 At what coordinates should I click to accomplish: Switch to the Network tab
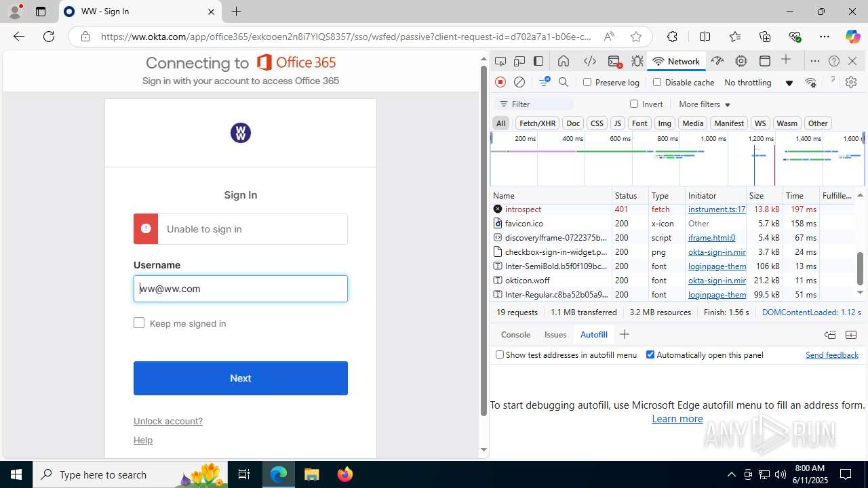click(x=676, y=61)
